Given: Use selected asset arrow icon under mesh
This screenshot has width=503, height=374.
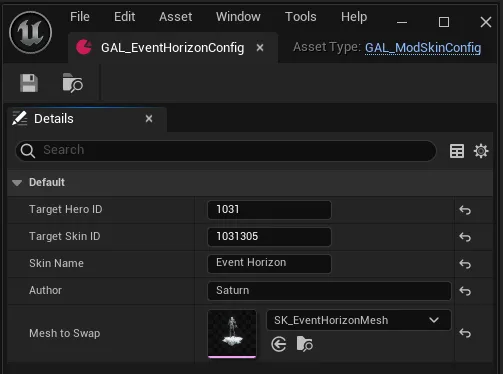Looking at the screenshot, I should pos(279,344).
